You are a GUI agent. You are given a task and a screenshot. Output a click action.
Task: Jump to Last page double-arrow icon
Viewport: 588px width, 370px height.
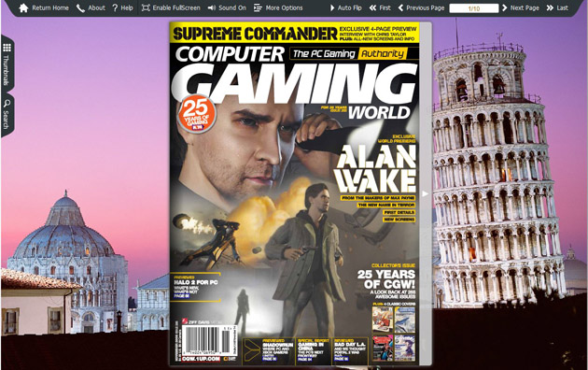coord(550,7)
